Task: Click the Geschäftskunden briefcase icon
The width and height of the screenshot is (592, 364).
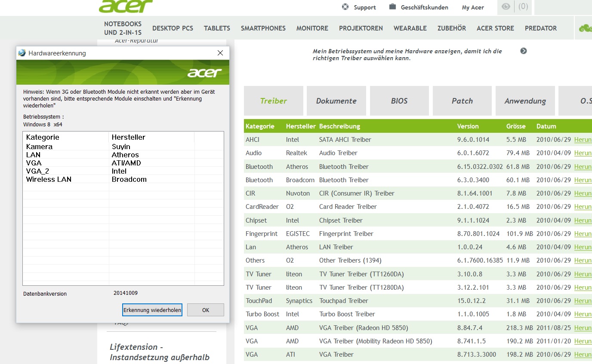Action: 392,7
